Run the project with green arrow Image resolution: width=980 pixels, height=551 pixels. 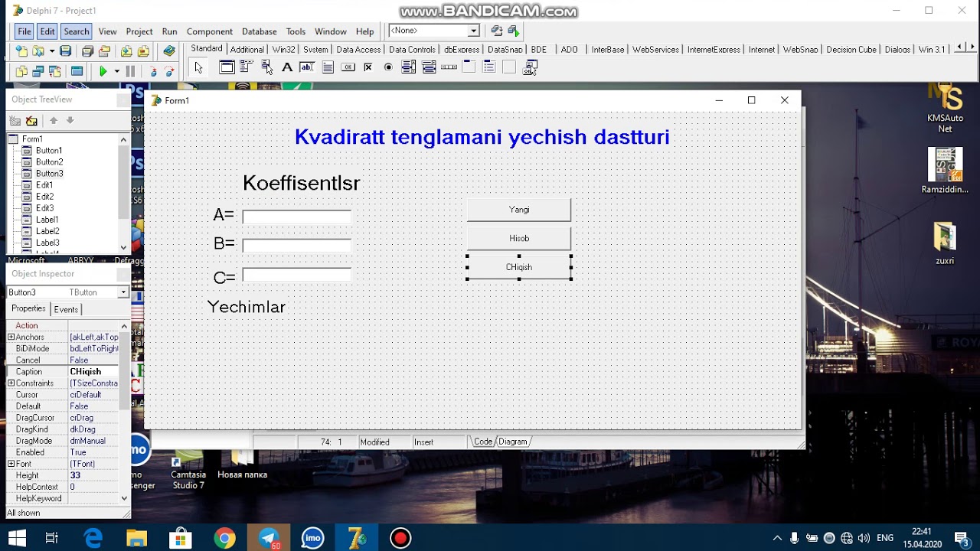[103, 71]
